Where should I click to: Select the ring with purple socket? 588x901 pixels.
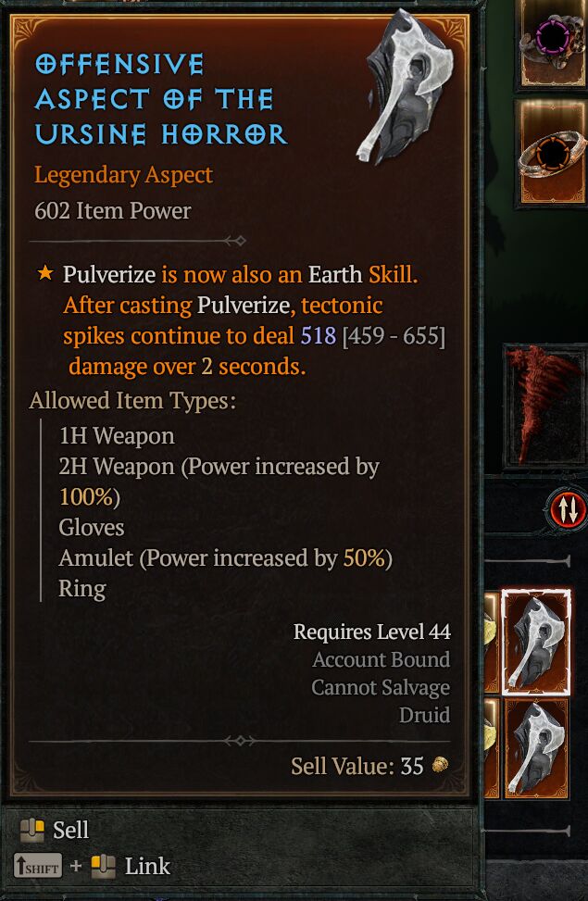[553, 44]
